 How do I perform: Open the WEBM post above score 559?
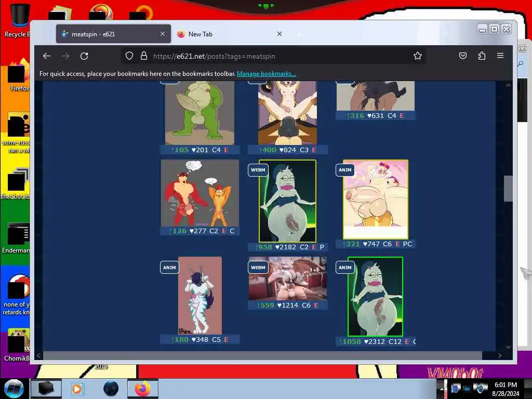[288, 278]
